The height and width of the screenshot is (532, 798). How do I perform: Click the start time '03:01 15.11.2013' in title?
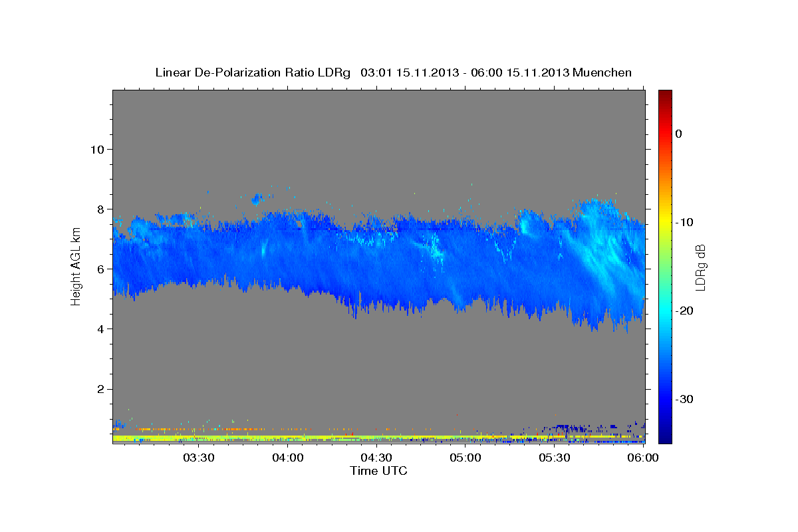click(x=409, y=72)
